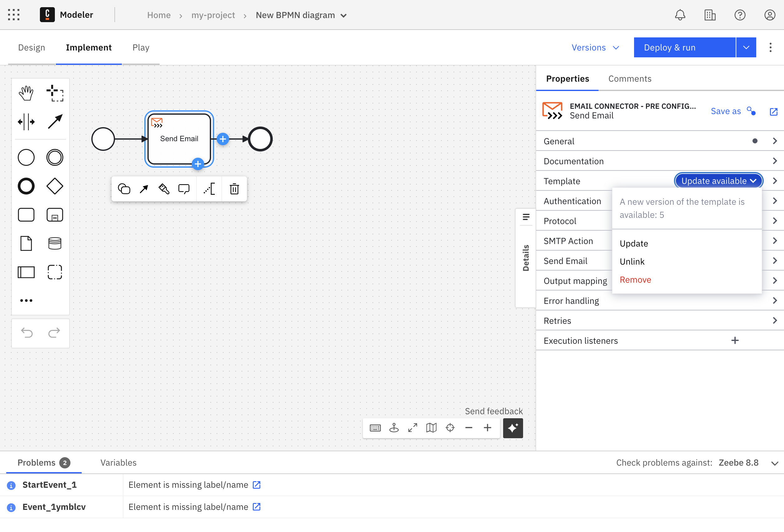Expand the General section
This screenshot has height=532, width=784.
[660, 141]
